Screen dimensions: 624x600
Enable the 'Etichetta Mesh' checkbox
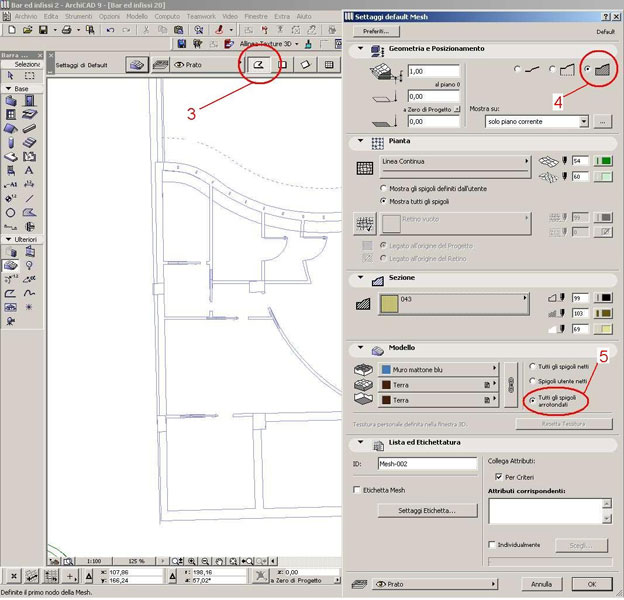coord(359,490)
